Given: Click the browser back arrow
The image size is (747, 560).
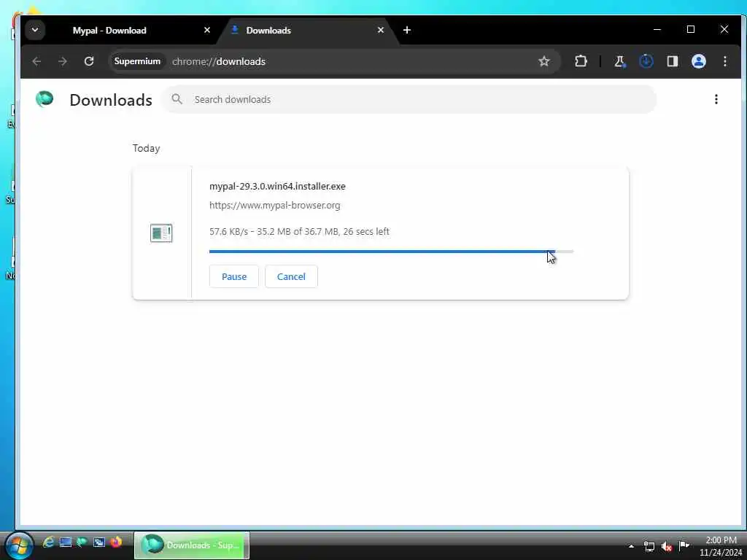Looking at the screenshot, I should [36, 61].
